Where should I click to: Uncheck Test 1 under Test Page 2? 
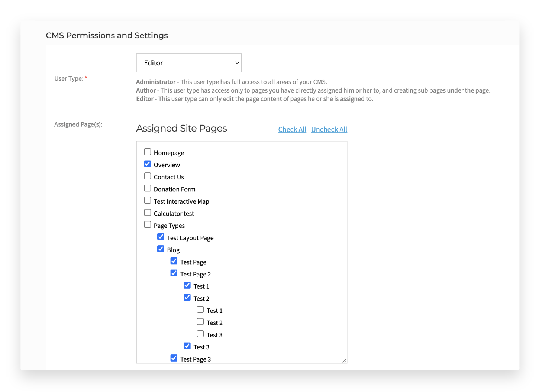187,285
